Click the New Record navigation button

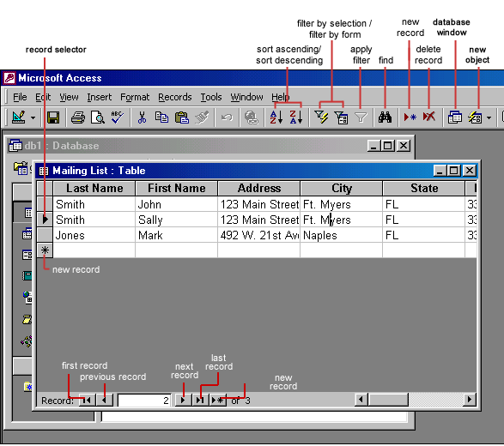[x=217, y=401]
